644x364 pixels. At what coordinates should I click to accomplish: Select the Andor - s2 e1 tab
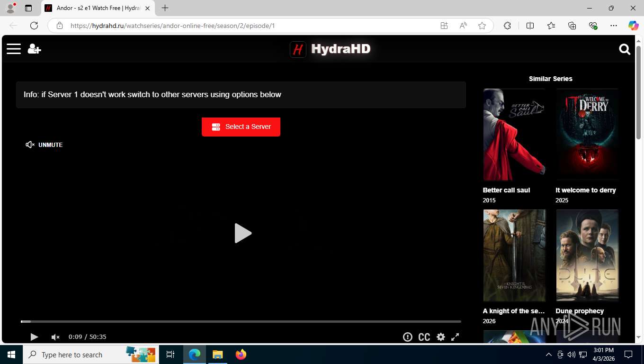click(x=98, y=8)
